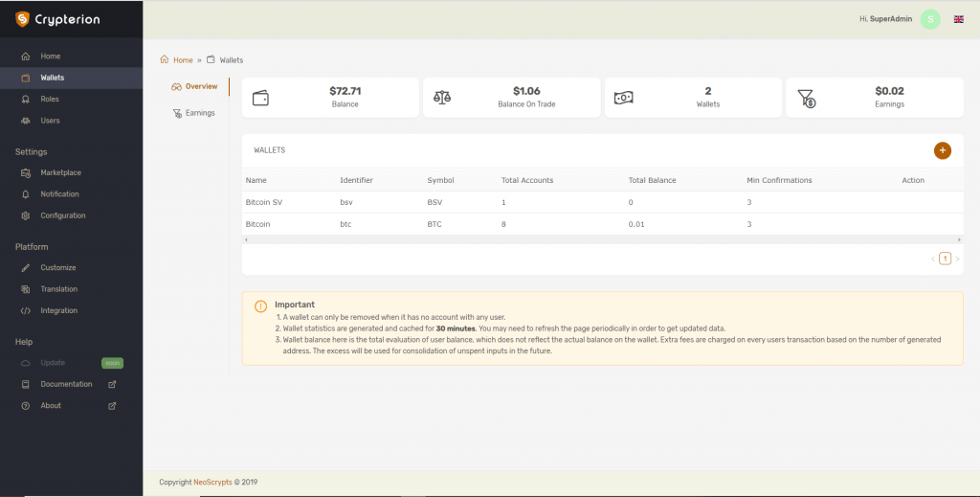Open Roles in the sidebar
The height and width of the screenshot is (497, 980).
[x=71, y=100]
